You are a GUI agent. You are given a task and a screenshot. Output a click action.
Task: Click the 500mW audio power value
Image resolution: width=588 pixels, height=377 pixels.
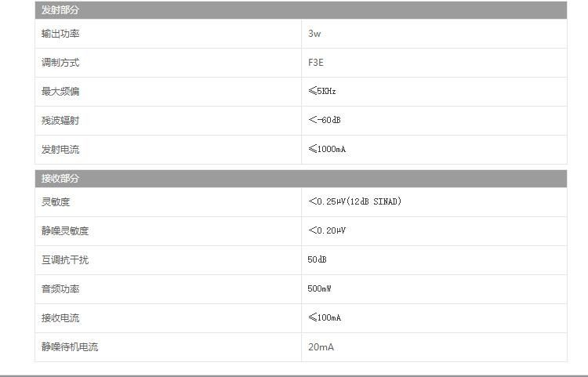click(x=319, y=289)
